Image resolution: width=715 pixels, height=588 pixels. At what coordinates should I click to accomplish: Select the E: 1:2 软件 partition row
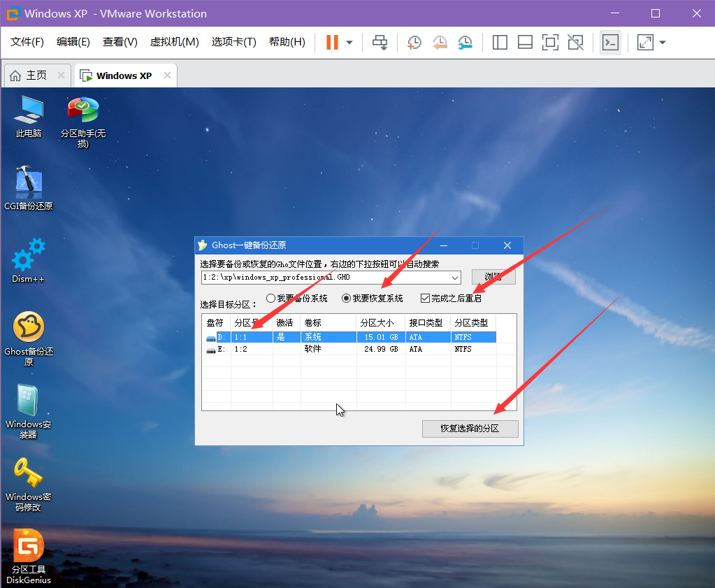(349, 349)
